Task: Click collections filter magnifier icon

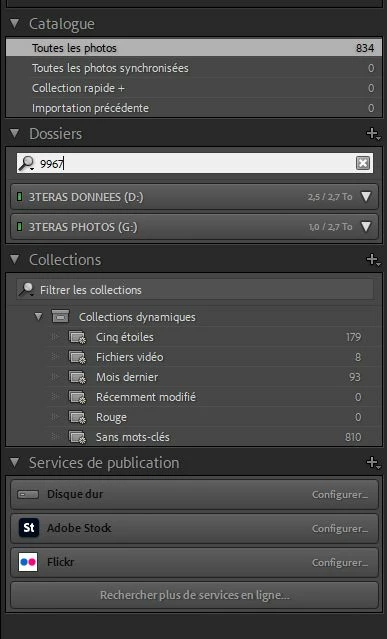Action: [x=27, y=290]
